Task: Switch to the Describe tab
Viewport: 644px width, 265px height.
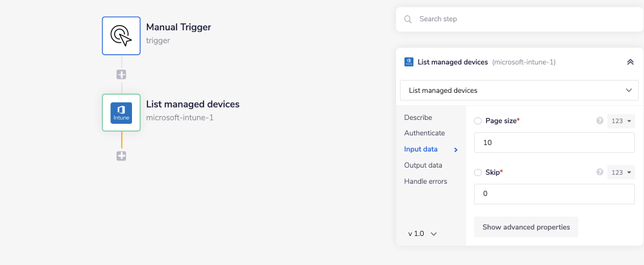Action: pyautogui.click(x=418, y=117)
